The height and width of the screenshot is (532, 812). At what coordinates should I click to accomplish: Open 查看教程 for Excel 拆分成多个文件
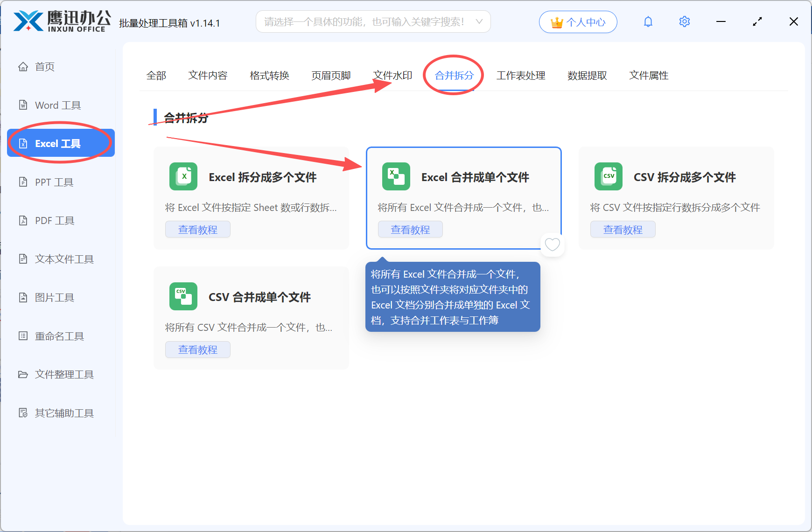pyautogui.click(x=197, y=229)
